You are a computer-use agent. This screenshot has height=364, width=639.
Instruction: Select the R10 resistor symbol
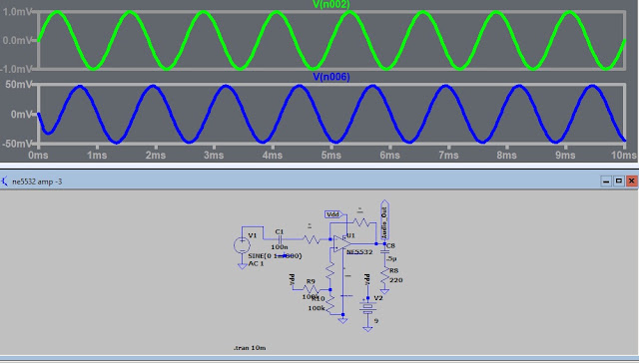[330, 304]
